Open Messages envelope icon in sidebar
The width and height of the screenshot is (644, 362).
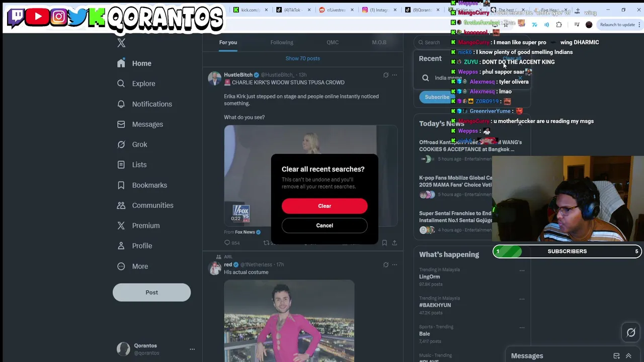(x=121, y=124)
